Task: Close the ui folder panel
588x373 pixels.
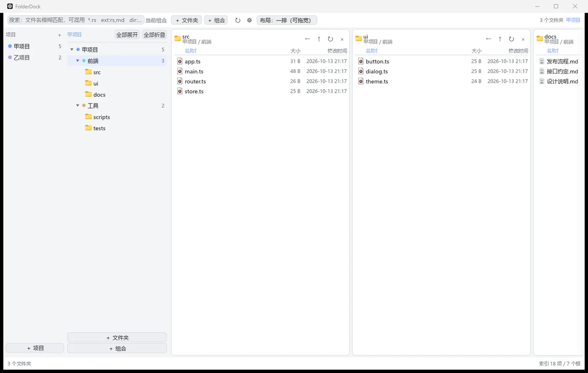Action: click(523, 39)
